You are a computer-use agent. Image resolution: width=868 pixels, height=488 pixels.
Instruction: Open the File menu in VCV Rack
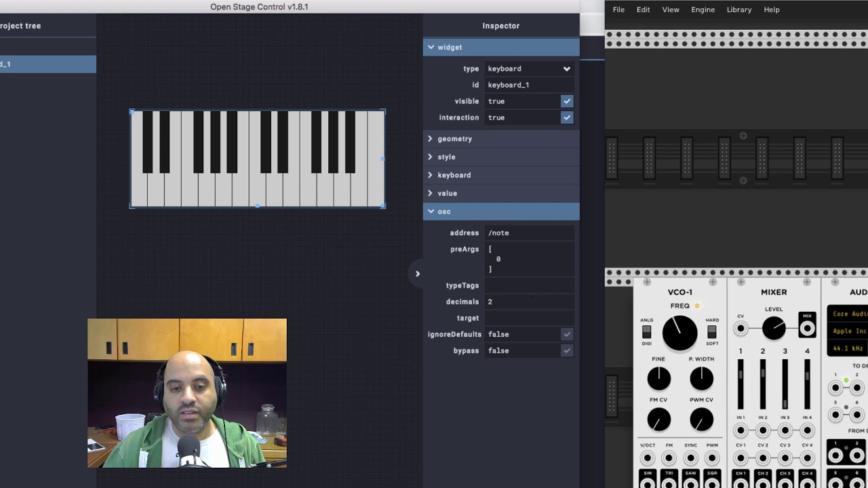pos(618,9)
